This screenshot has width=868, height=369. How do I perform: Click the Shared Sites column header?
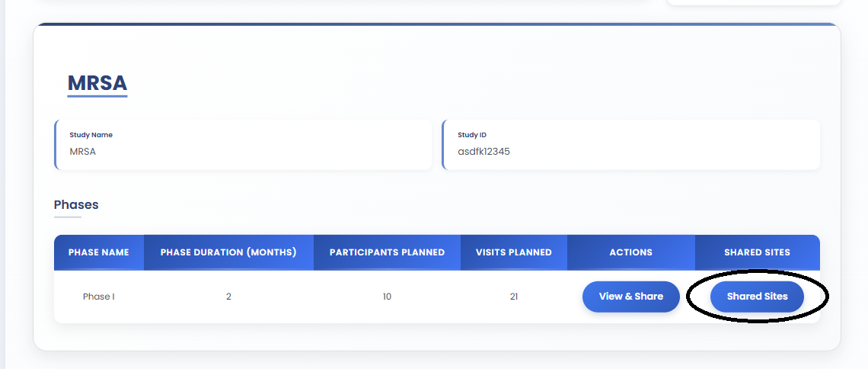(757, 252)
